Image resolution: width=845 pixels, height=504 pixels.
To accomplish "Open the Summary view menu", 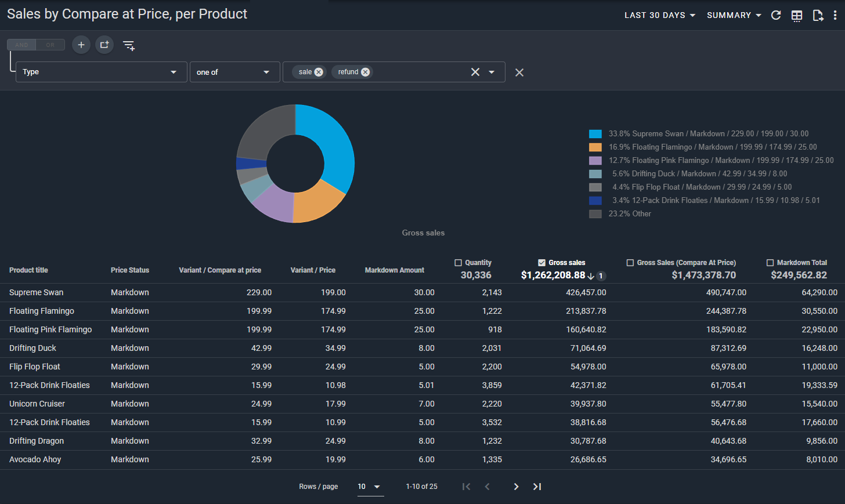I will (x=734, y=15).
